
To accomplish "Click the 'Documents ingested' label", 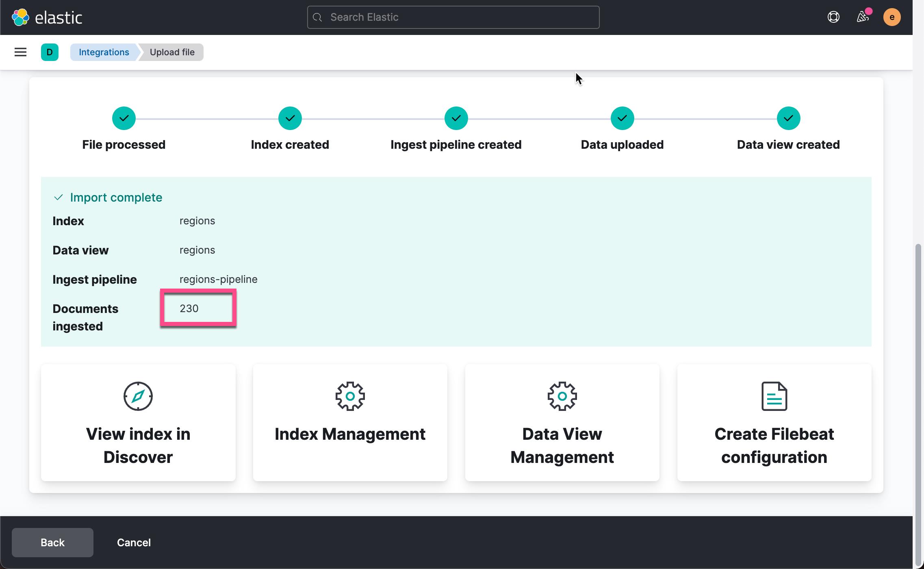I will pyautogui.click(x=85, y=317).
